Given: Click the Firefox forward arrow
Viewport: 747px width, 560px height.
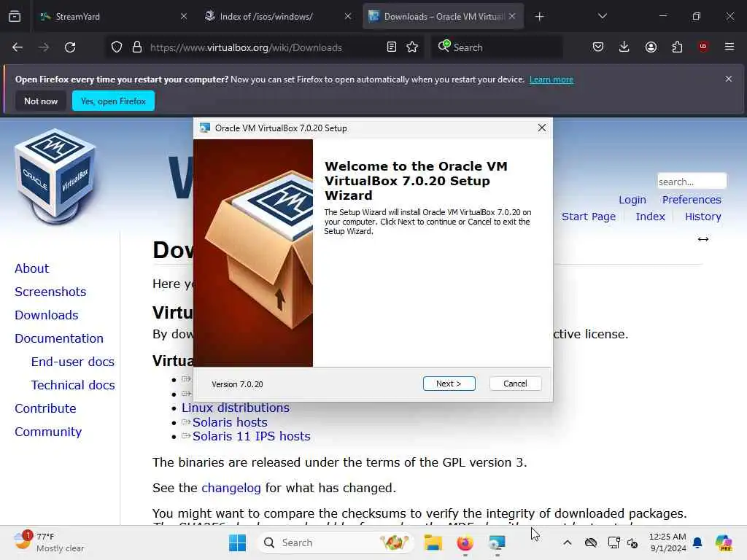Looking at the screenshot, I should tap(43, 47).
